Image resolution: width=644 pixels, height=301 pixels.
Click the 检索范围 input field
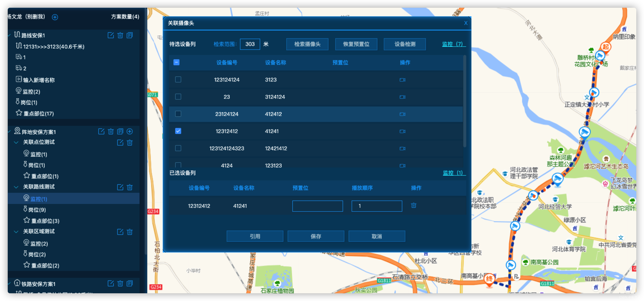click(250, 44)
